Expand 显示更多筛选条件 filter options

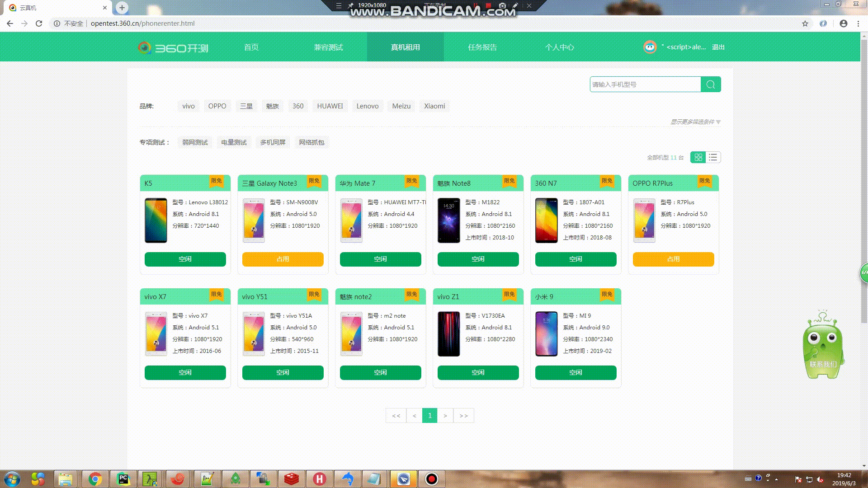[x=695, y=122]
